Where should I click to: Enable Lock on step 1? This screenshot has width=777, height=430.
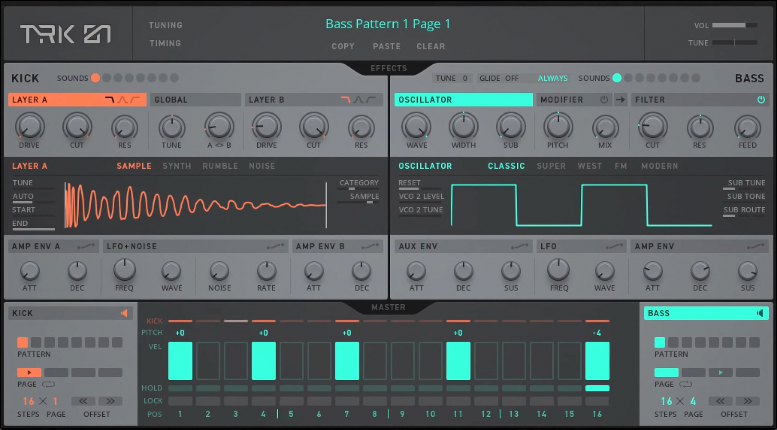[x=180, y=401]
